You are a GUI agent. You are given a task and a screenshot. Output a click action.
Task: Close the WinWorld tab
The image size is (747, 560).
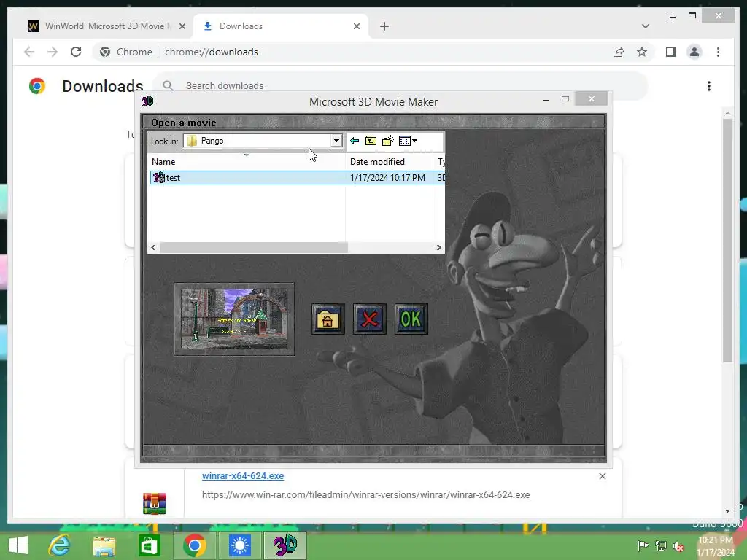point(182,26)
